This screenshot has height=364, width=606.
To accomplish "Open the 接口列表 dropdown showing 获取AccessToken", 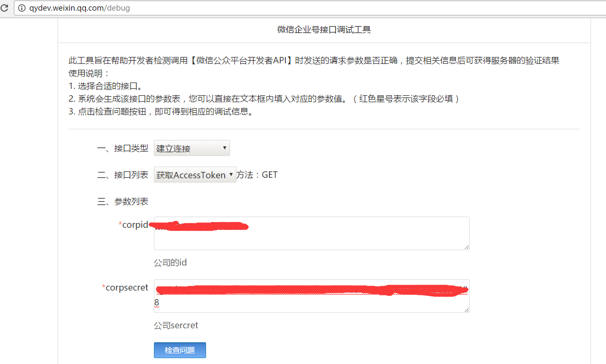I will coord(195,175).
